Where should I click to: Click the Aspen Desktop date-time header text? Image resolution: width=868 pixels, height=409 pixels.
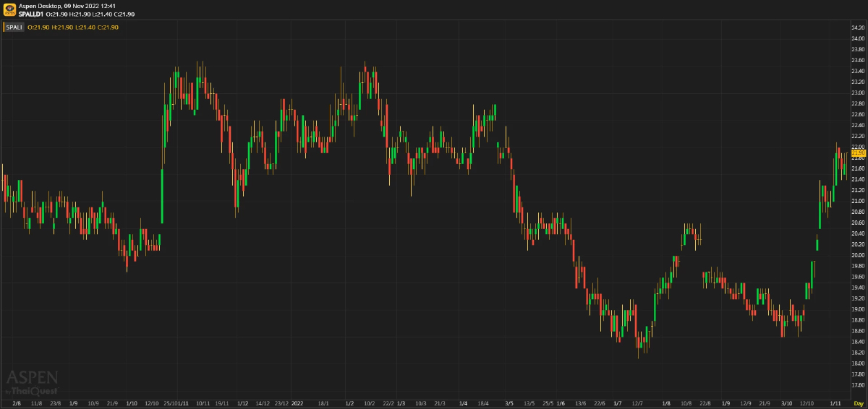pyautogui.click(x=67, y=5)
